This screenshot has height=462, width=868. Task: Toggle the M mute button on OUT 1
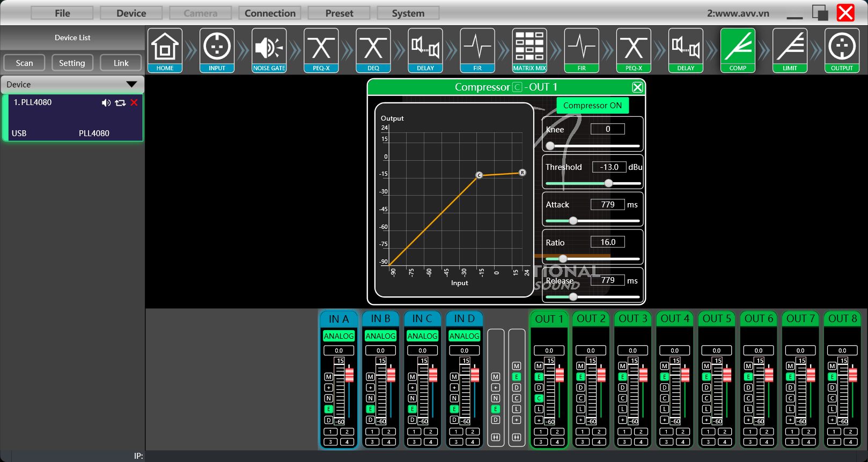click(539, 366)
